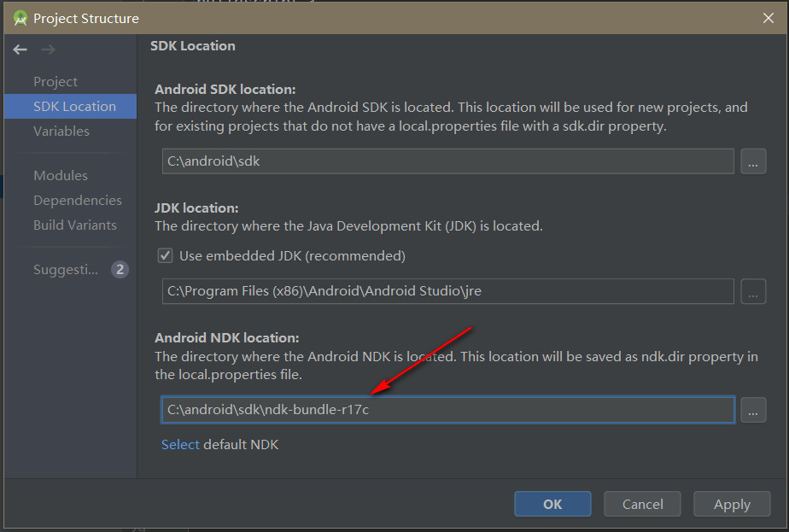Open the Variables section

coord(61,131)
